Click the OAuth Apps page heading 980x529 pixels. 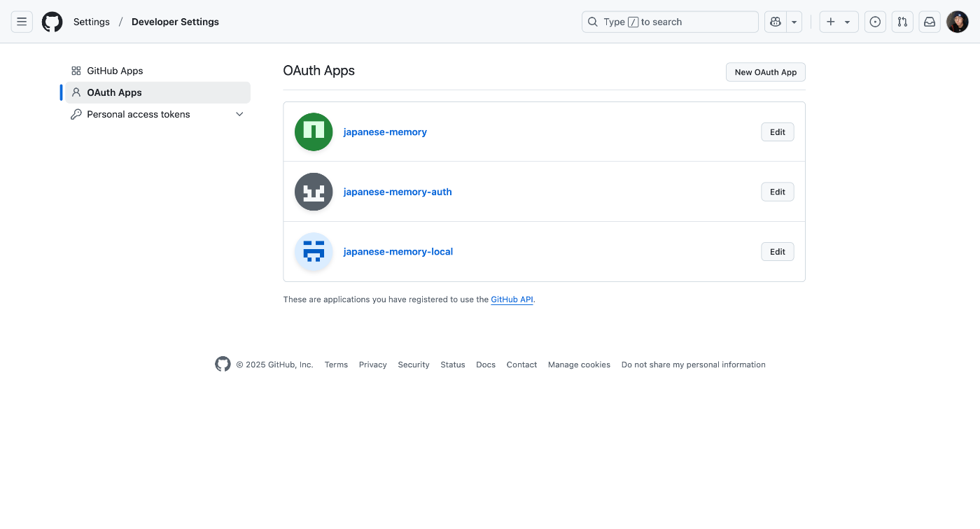(318, 71)
